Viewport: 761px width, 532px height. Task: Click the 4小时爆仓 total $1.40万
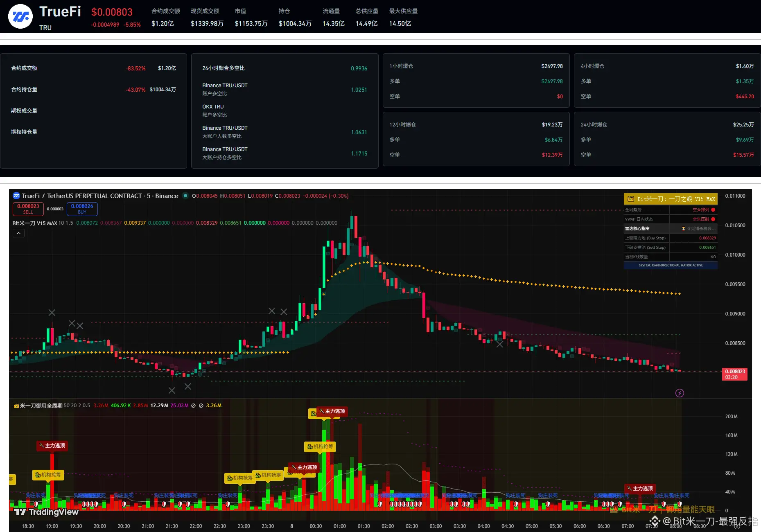coord(745,66)
